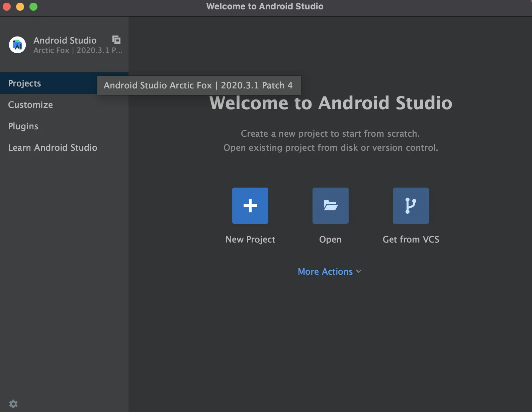Image resolution: width=532 pixels, height=412 pixels.
Task: Click the Arctic Fox Patch 4 tooltip
Action: [x=198, y=85]
